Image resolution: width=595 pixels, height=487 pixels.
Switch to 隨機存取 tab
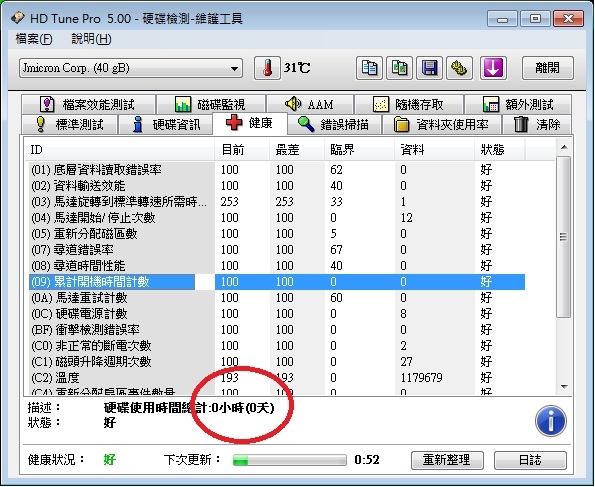tap(409, 104)
